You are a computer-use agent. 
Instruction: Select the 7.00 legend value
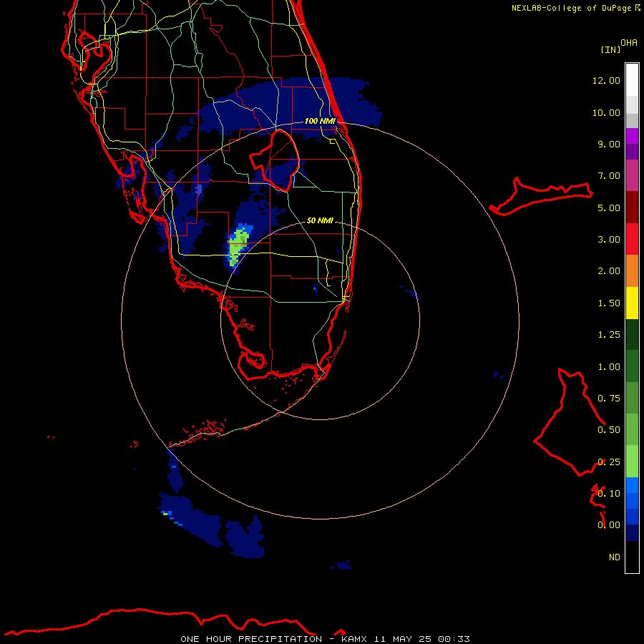609,176
